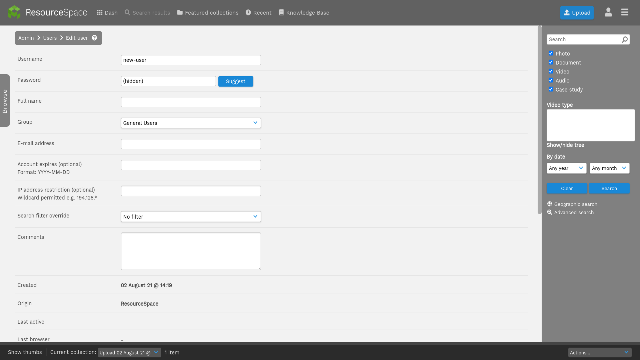Click the Users breadcrumb link
Viewport: 640px width, 360px height.
(50, 38)
